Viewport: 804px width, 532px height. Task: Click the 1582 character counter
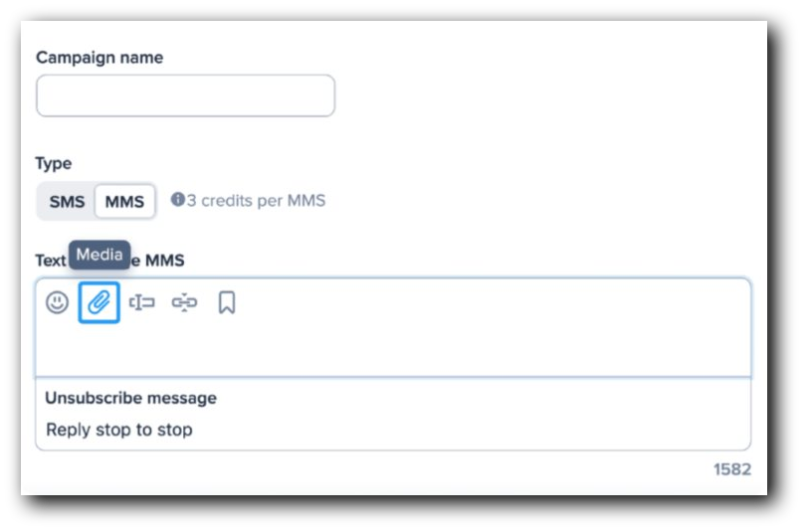tap(731, 469)
